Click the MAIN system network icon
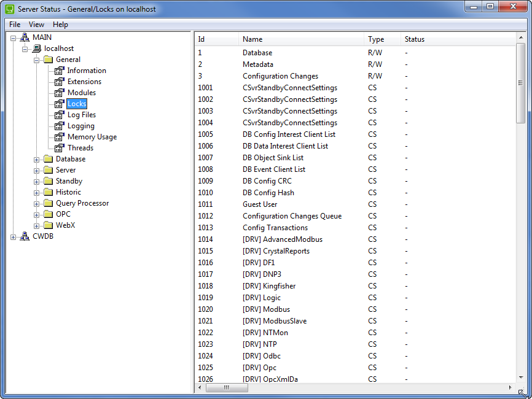 click(x=25, y=37)
